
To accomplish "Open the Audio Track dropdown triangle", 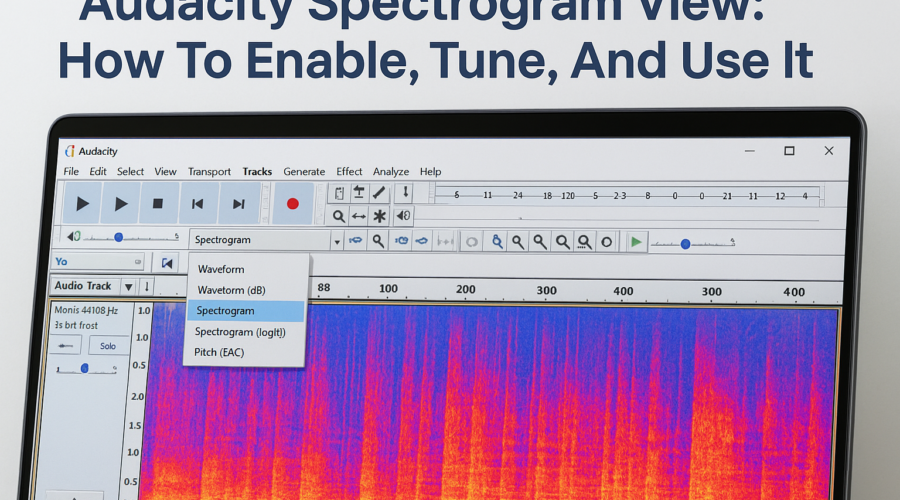I will [129, 286].
